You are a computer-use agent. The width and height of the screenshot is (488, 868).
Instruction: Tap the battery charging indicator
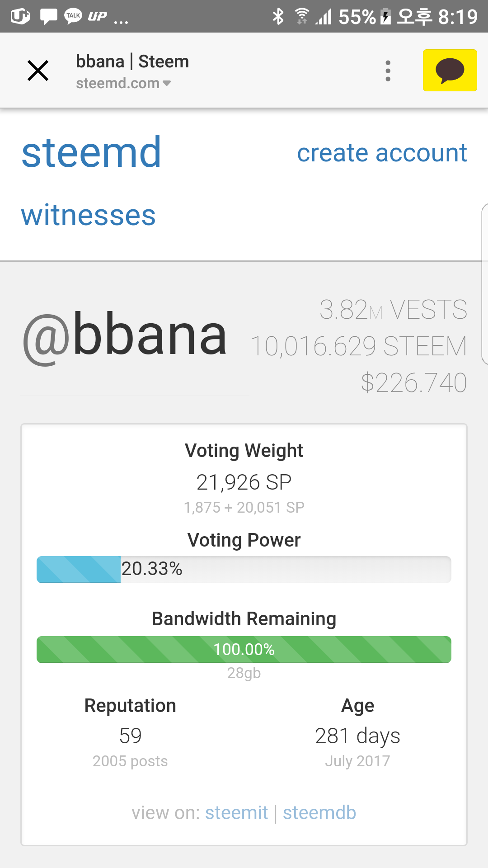coord(385,17)
